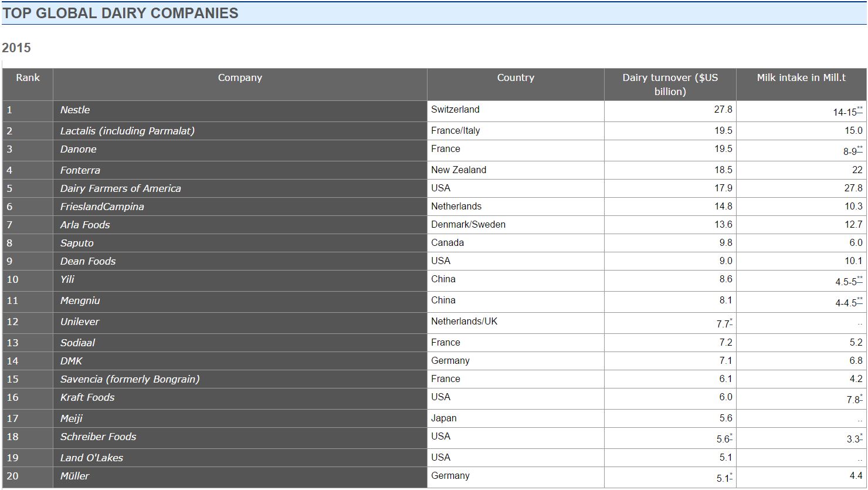868x490 pixels.
Task: Select the Lactalis (including Parmalat) cell
Action: pyautogui.click(x=240, y=131)
